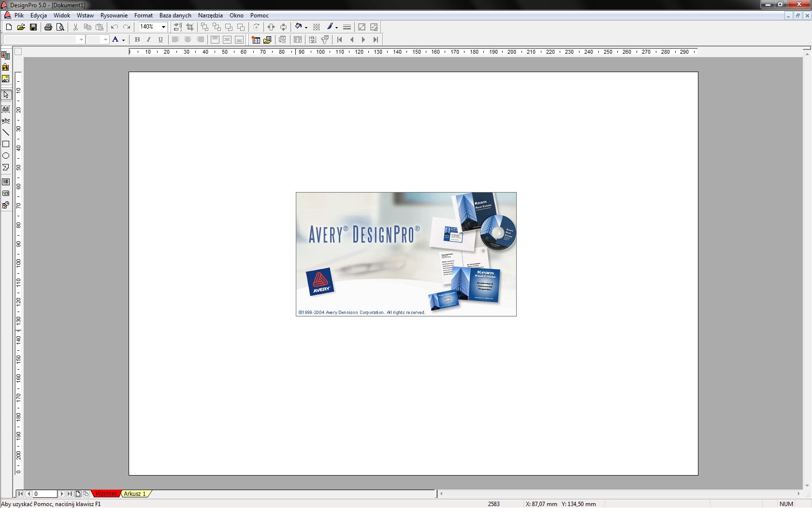Save the document with the floppy disk icon
The image size is (812, 508).
click(x=33, y=27)
